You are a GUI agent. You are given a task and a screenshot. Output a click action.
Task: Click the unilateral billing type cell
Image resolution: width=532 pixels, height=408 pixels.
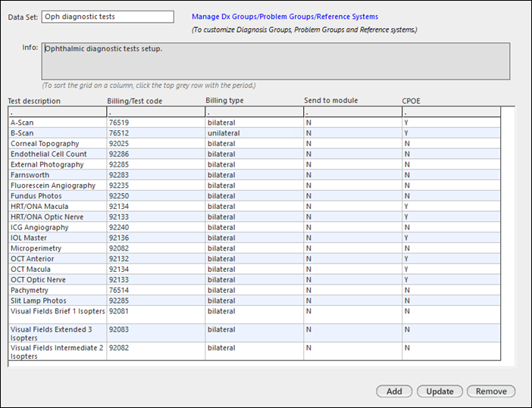tap(254, 133)
